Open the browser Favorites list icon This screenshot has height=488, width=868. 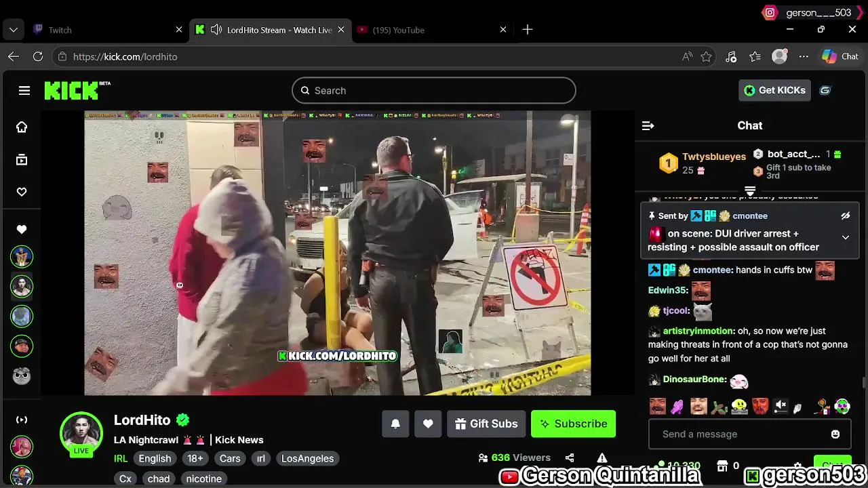pyautogui.click(x=755, y=57)
